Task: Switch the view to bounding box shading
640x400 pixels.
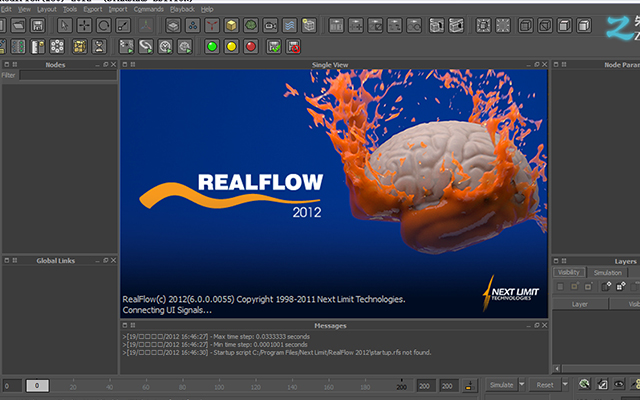Action: (x=526, y=25)
